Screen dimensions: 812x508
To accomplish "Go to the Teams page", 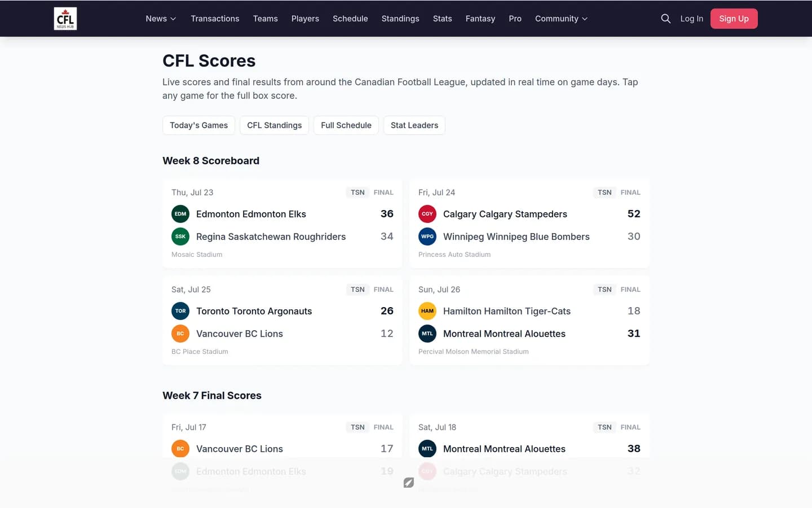I will coord(265,19).
